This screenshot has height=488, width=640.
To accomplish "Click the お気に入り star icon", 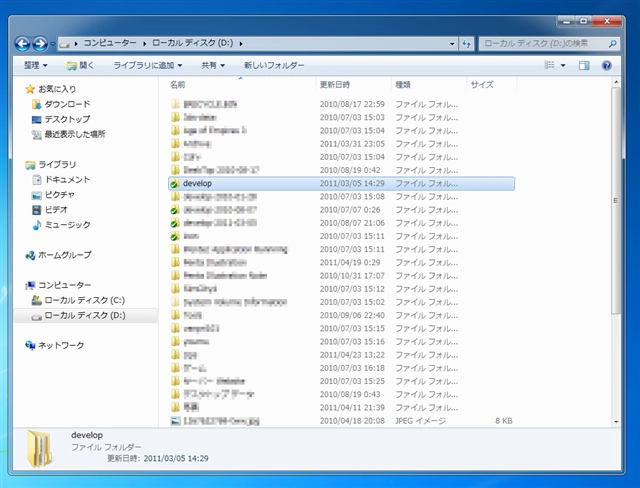I will click(x=30, y=89).
